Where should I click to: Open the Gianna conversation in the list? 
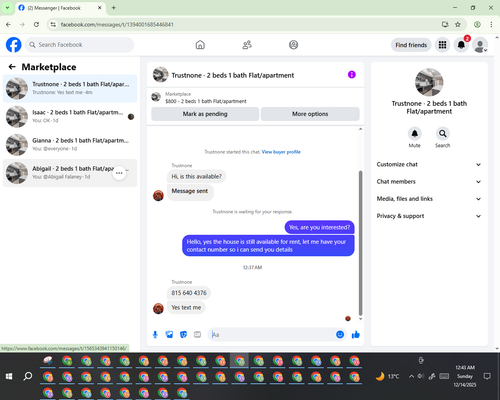tap(70, 145)
